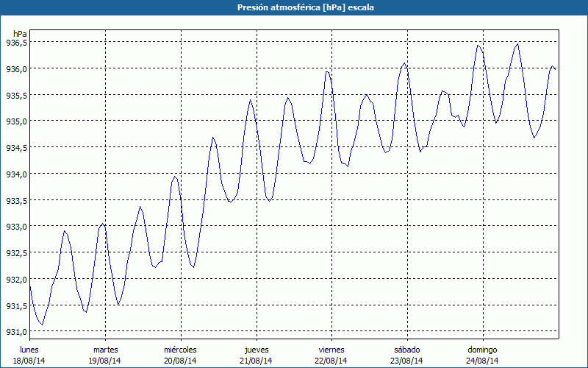Click the chart title 'Presión atmosférica [hPa] escala'
Image resolution: width=588 pixels, height=368 pixels.
click(x=294, y=7)
